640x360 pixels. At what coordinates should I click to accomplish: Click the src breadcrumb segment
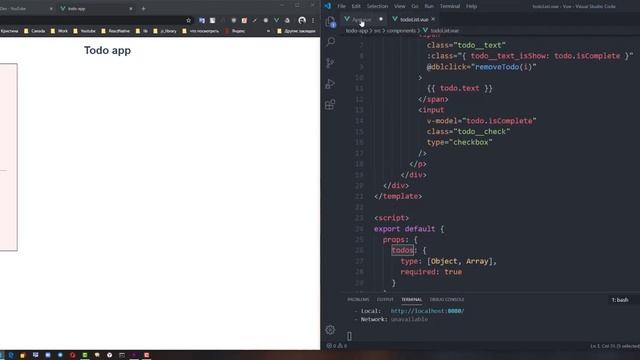[x=377, y=31]
